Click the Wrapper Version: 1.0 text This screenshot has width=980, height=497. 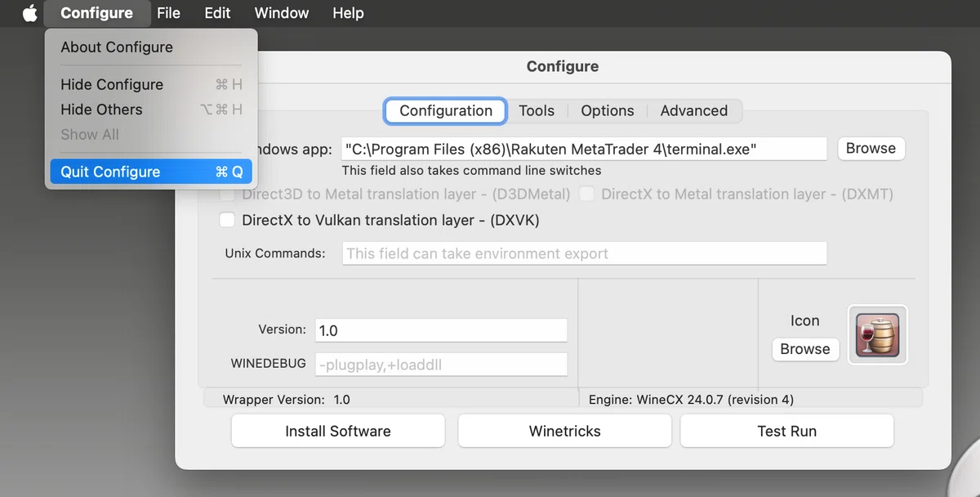(286, 400)
